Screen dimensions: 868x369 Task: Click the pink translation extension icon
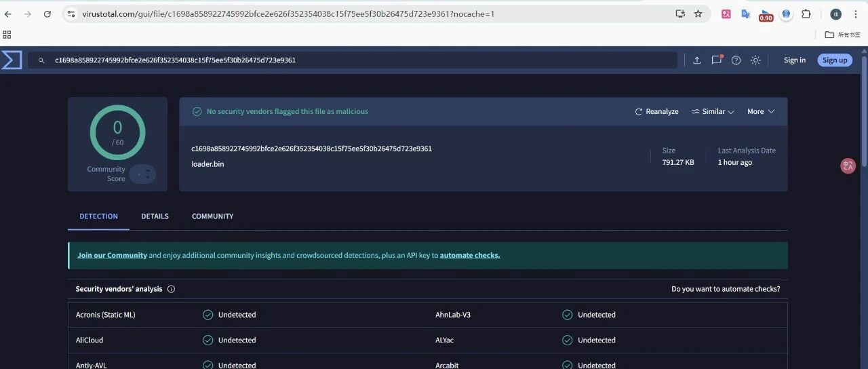click(x=726, y=14)
